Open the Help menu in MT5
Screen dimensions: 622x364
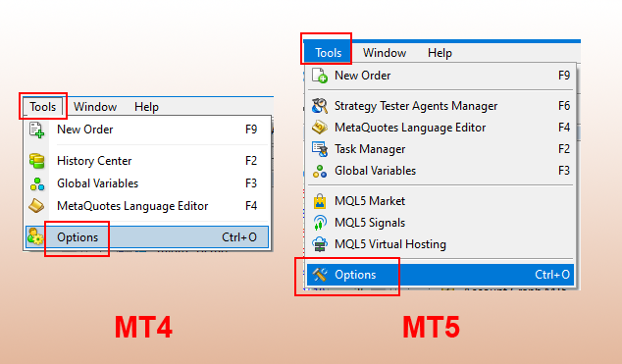coord(440,53)
